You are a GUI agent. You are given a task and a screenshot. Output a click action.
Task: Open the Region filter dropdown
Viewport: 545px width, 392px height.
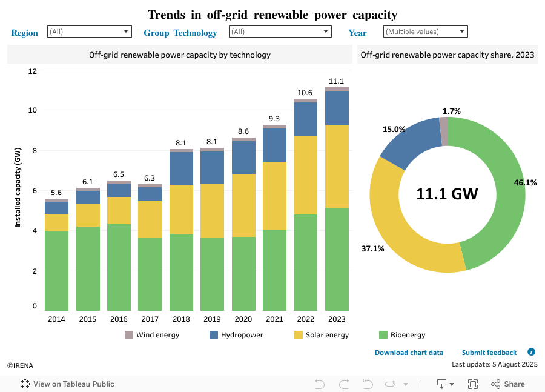pos(89,32)
